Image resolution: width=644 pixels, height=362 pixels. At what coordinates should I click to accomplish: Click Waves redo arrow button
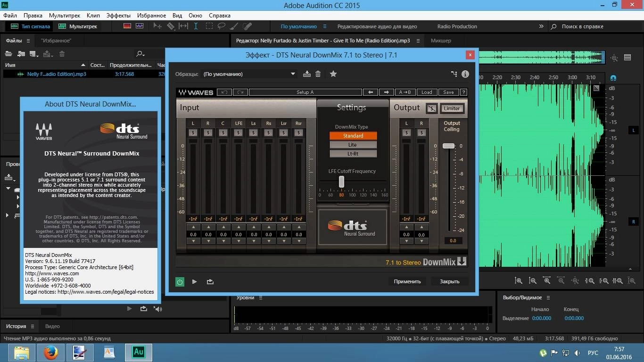point(240,92)
